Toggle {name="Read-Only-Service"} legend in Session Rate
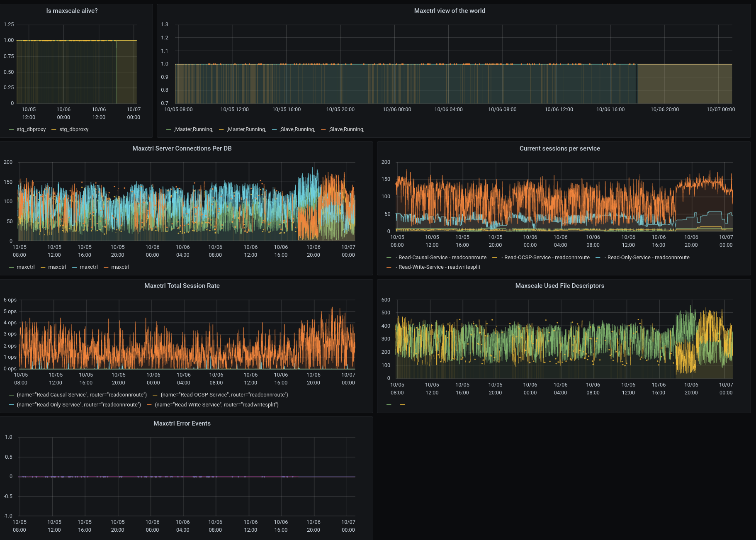The image size is (756, 540). (79, 405)
